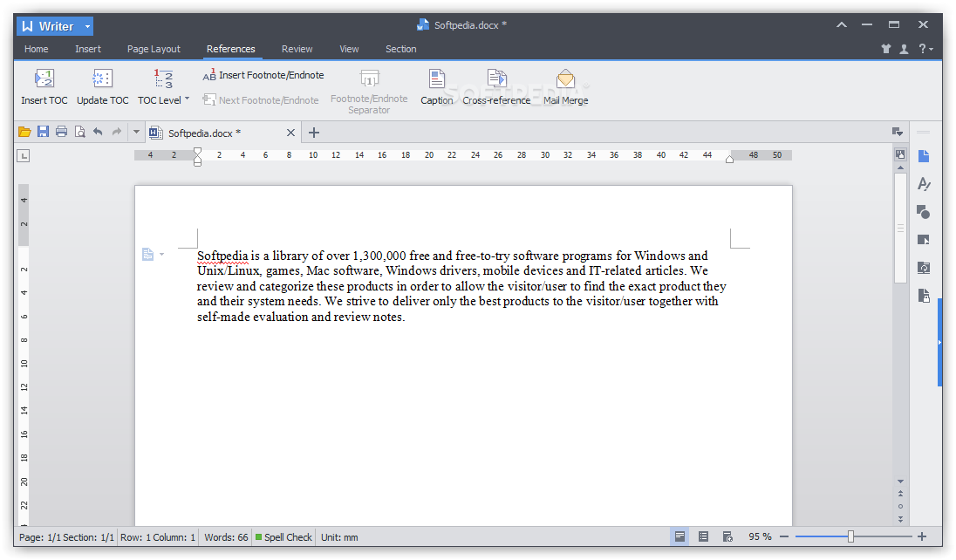Open the Help question-mark menu
This screenshot has height=560, width=956.
click(925, 49)
